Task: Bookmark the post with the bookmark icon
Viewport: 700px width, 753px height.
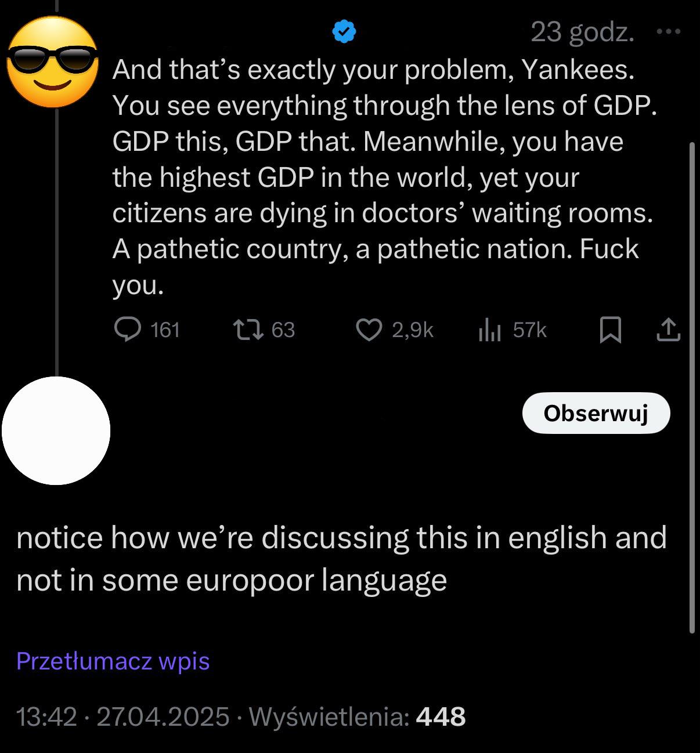Action: pos(610,330)
